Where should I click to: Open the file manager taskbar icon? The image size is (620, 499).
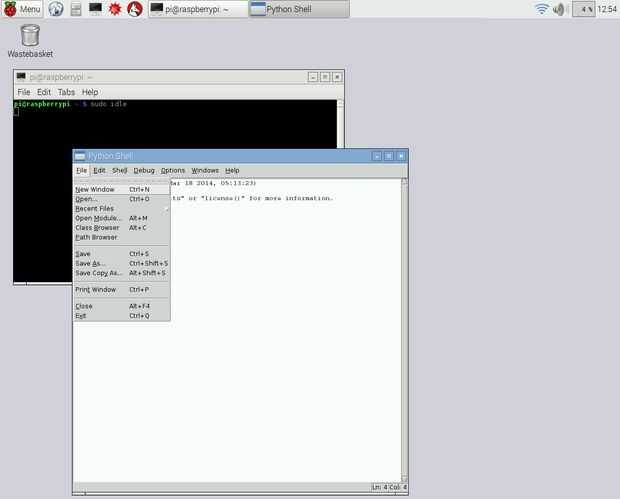[x=76, y=9]
